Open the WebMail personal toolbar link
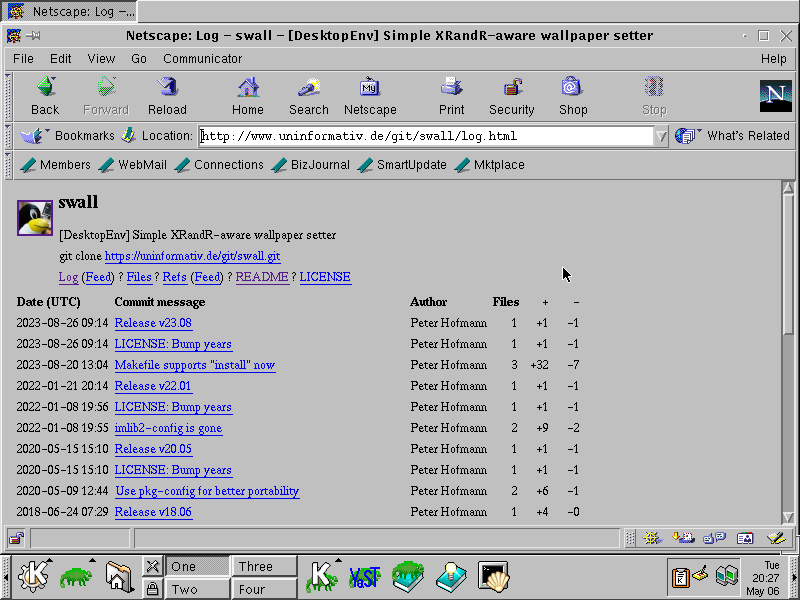This screenshot has width=800, height=600. tap(133, 165)
